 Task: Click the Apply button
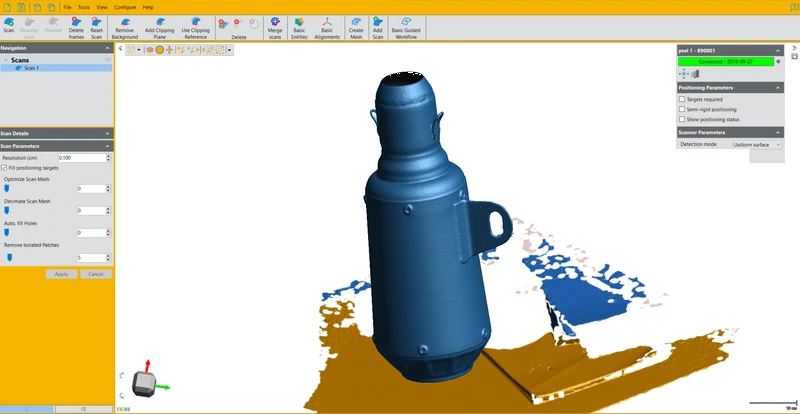[61, 273]
